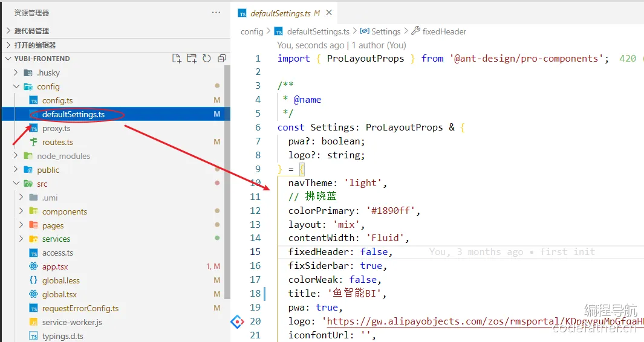Click the 'Fluid' contentWidth value
This screenshot has height=342, width=644.
[385, 238]
